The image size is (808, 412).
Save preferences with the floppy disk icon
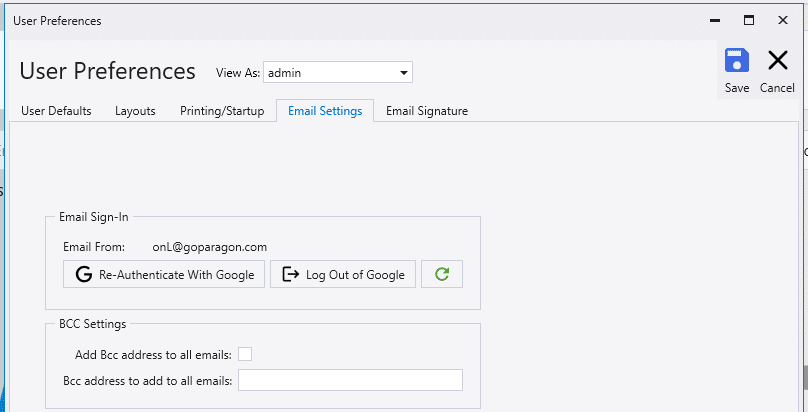(x=737, y=71)
